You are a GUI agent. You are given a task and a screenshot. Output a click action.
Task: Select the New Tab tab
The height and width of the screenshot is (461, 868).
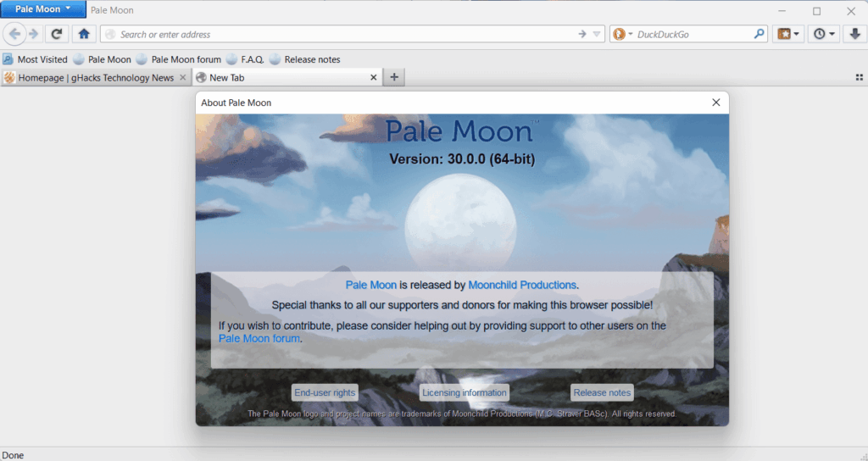[280, 77]
